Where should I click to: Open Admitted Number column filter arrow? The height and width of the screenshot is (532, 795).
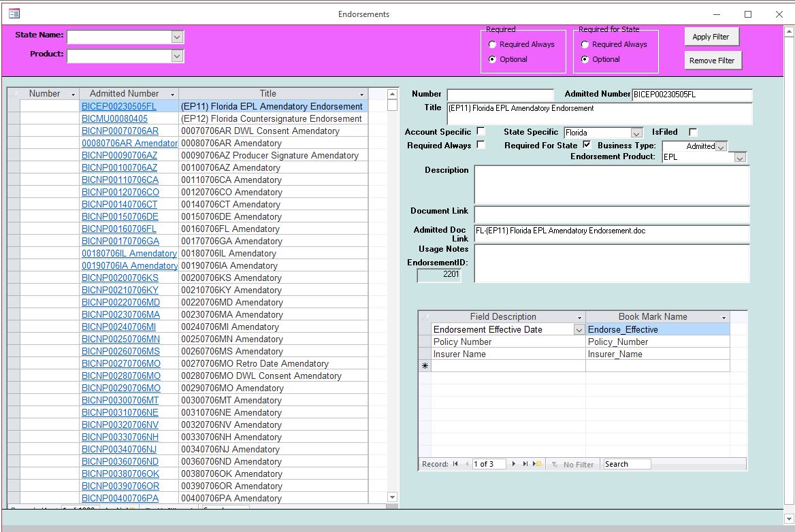pyautogui.click(x=172, y=94)
